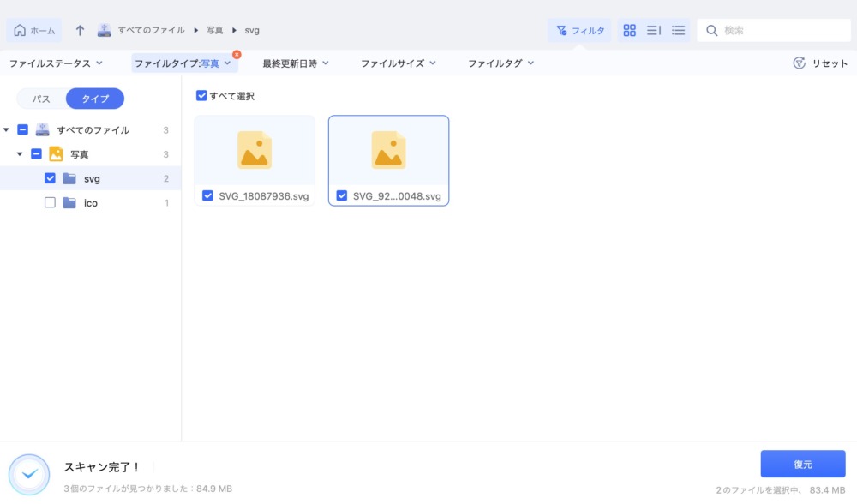Open ファイルサイズ dropdown
The image size is (857, 504).
[x=398, y=63]
